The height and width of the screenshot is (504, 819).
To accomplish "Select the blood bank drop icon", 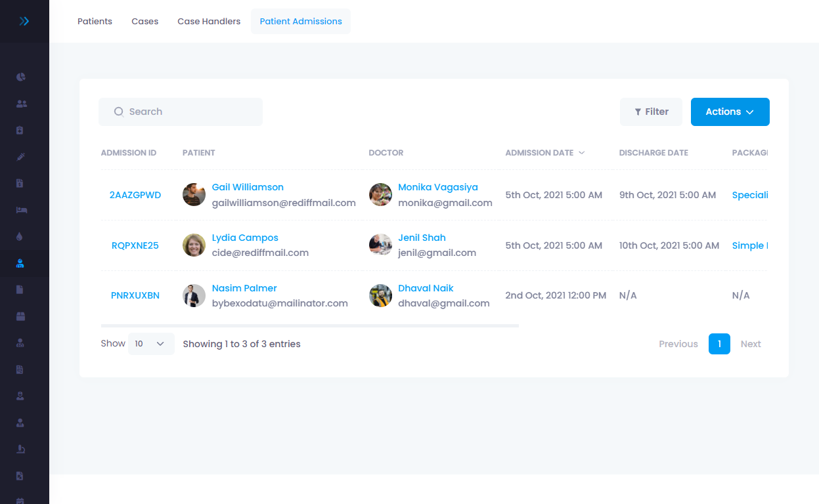I will [20, 236].
